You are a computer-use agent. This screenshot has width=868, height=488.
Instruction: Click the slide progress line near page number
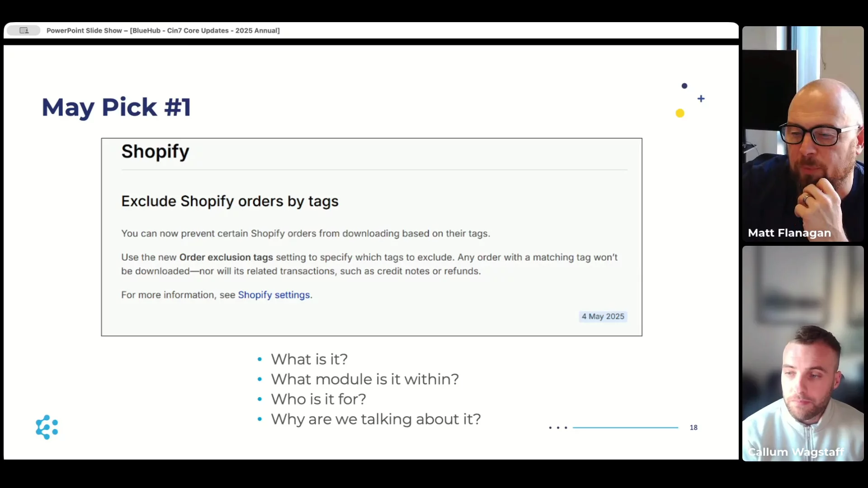(x=625, y=427)
